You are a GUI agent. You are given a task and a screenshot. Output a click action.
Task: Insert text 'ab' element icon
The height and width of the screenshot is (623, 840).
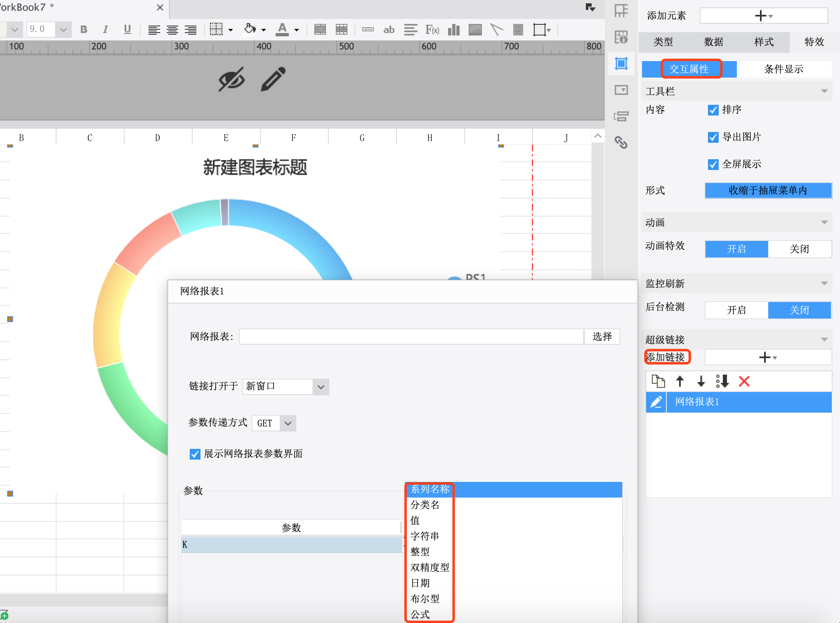(x=389, y=30)
